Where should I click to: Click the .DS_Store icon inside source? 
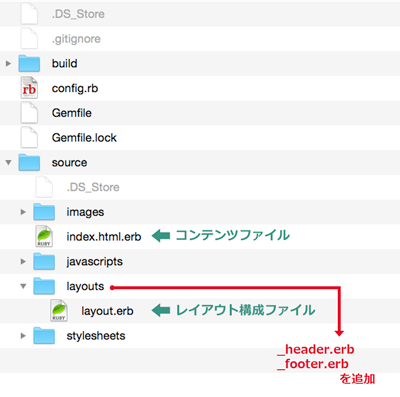click(44, 187)
